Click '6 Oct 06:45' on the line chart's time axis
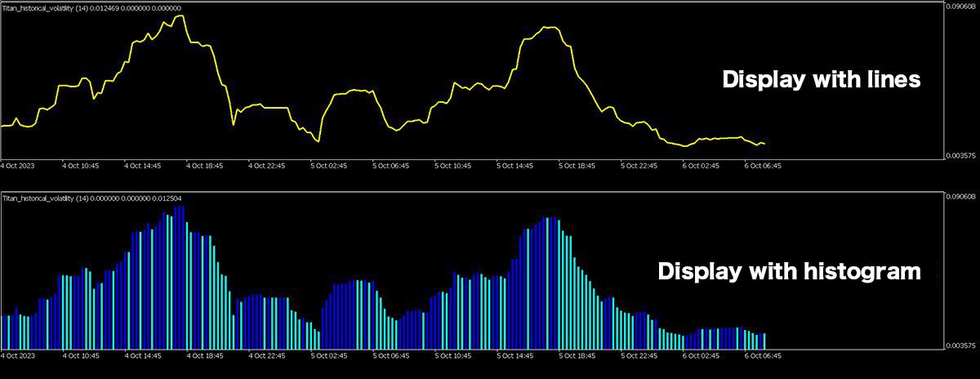Screen dimensions: 980x379 pos(763,165)
